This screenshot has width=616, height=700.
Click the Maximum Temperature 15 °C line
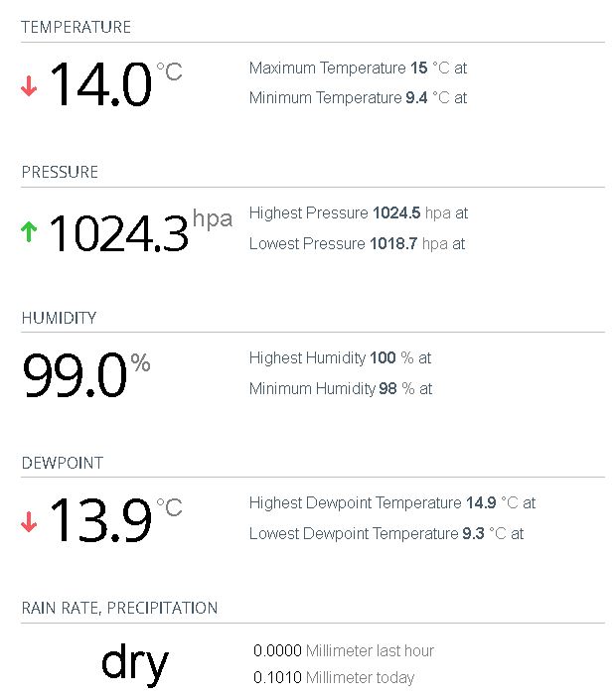pyautogui.click(x=358, y=69)
